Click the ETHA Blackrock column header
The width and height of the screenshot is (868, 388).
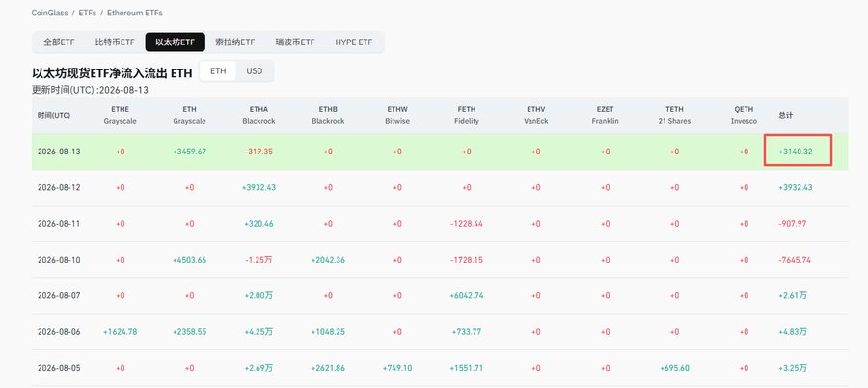258,115
